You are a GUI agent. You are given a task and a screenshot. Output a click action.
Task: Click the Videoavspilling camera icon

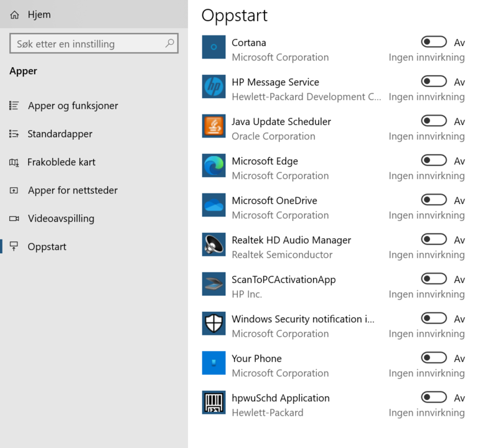point(14,218)
